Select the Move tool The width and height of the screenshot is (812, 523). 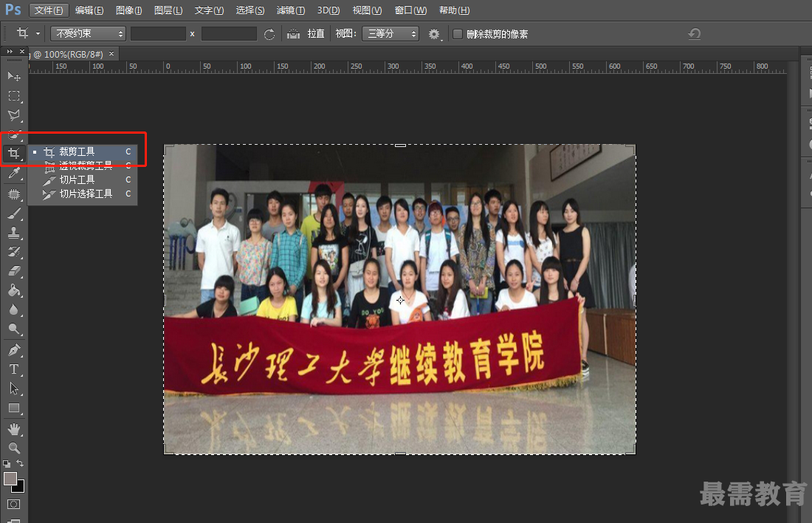[14, 76]
